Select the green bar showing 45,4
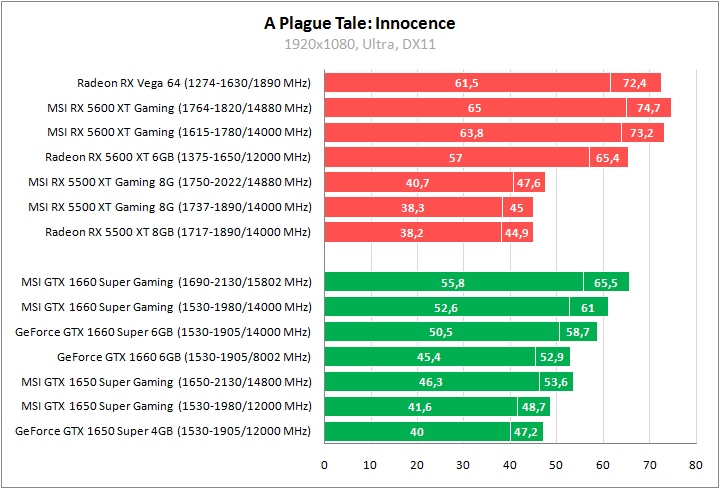Viewport: 720px width, 489px height. tap(430, 357)
